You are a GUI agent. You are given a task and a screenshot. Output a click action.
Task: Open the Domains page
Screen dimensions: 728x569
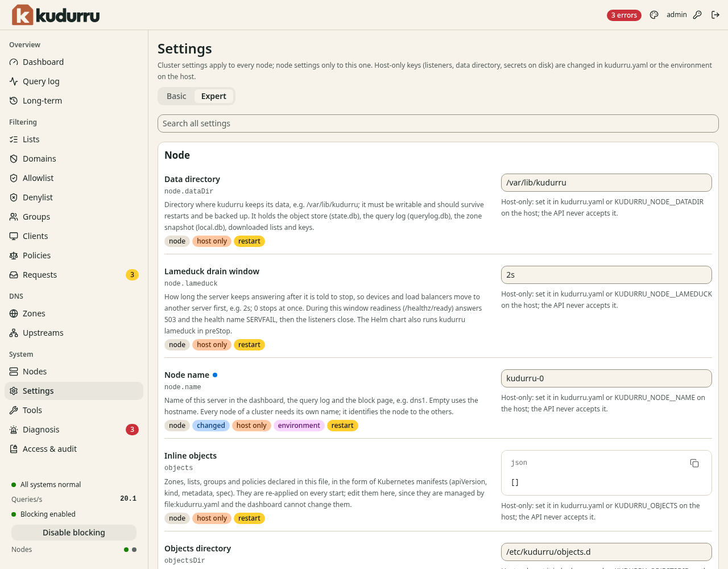(74, 159)
